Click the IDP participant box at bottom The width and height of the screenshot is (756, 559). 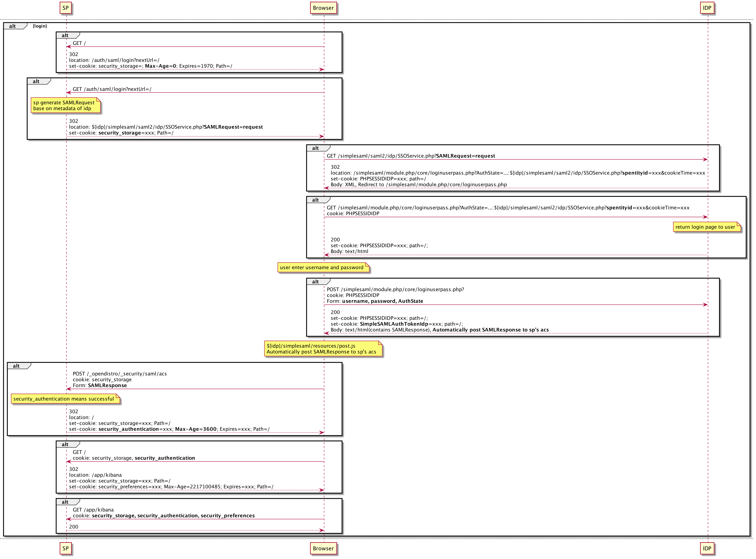tap(707, 548)
